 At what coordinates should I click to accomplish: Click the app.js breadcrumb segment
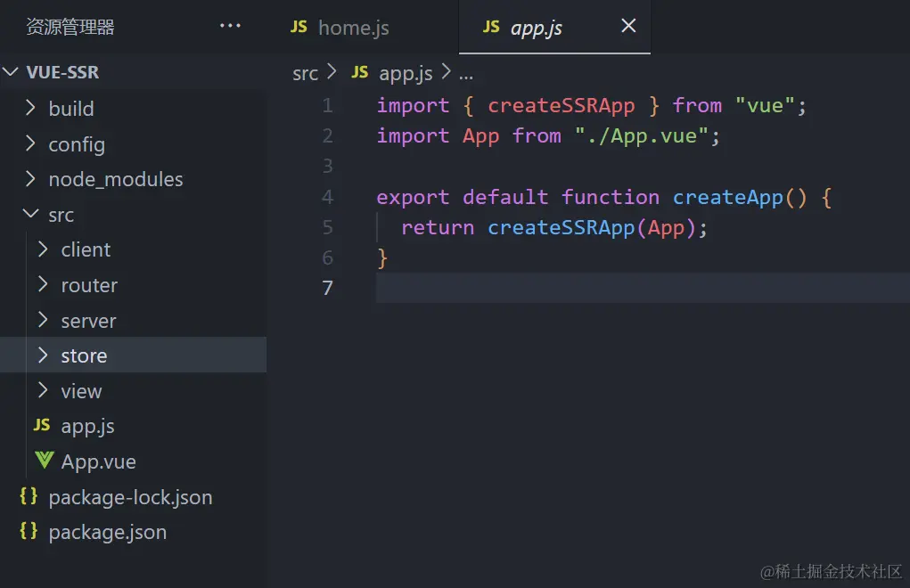click(406, 74)
